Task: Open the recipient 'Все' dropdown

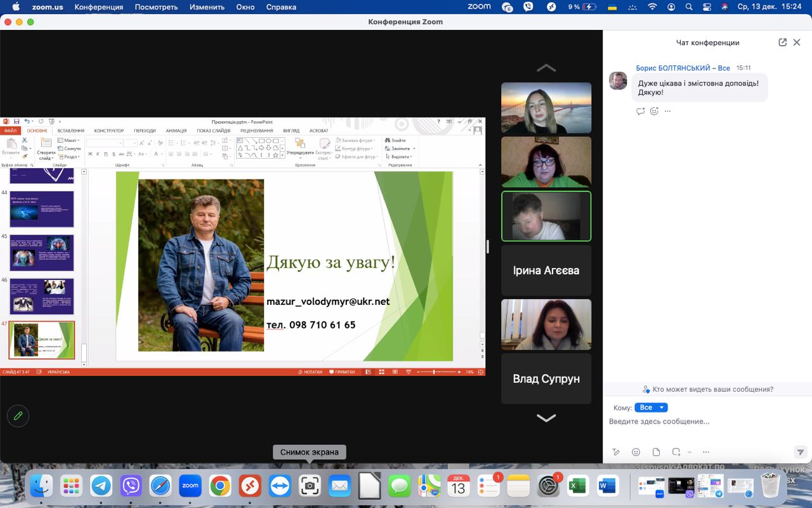Action: (x=652, y=408)
